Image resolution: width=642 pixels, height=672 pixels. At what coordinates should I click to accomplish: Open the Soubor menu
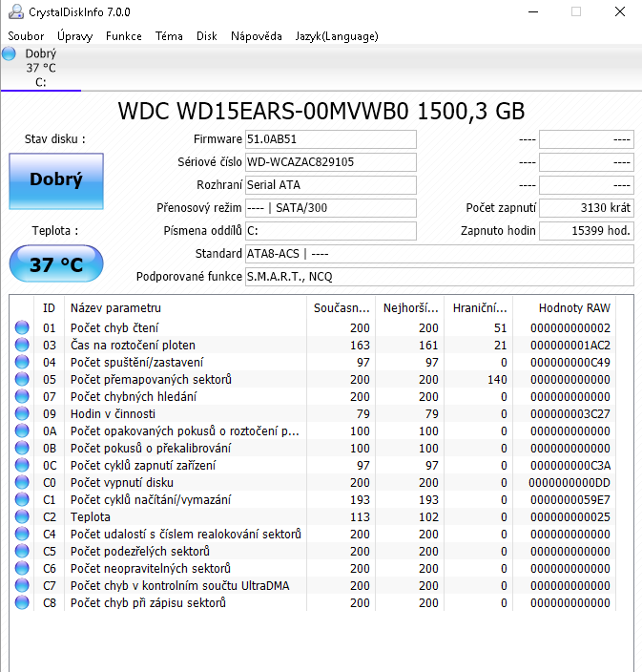coord(26,36)
